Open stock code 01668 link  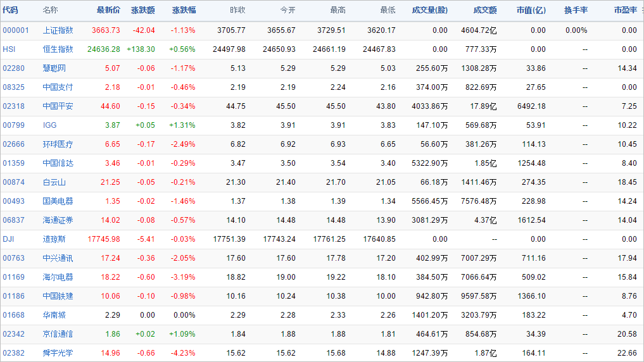click(x=13, y=315)
